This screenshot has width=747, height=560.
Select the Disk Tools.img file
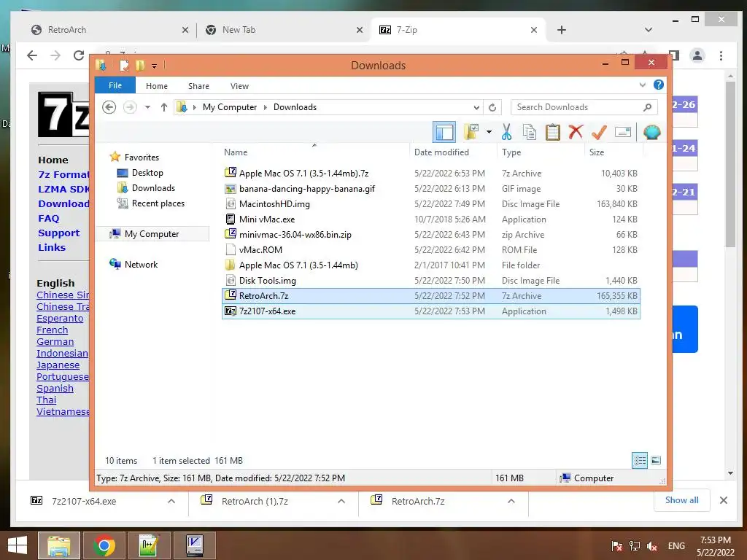(x=430, y=281)
